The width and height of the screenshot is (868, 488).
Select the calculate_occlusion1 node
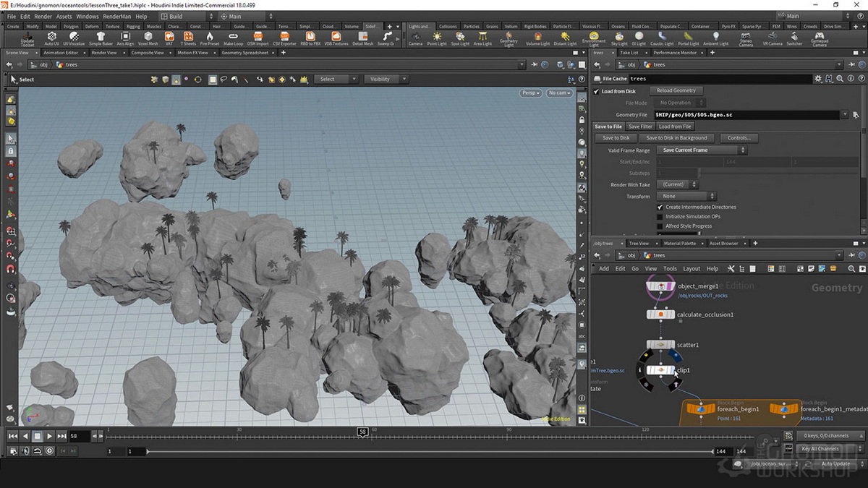point(660,314)
